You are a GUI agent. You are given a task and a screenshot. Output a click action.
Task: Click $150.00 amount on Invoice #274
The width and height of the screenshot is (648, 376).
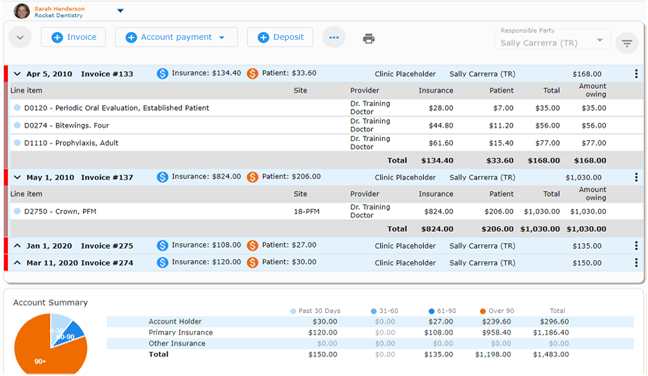pos(587,263)
